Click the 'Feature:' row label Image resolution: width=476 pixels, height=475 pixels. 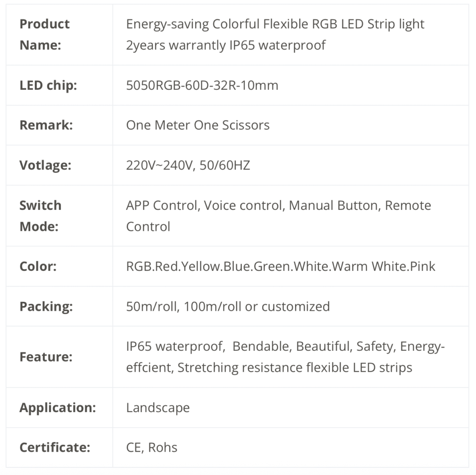pos(46,357)
